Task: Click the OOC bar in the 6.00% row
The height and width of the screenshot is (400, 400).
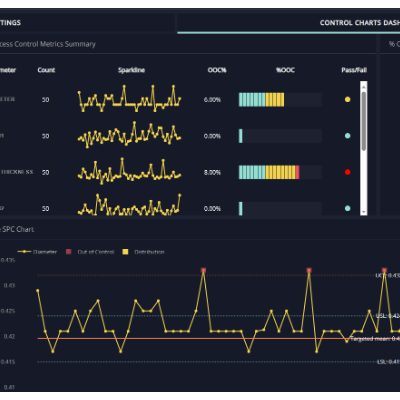Action: (280, 100)
